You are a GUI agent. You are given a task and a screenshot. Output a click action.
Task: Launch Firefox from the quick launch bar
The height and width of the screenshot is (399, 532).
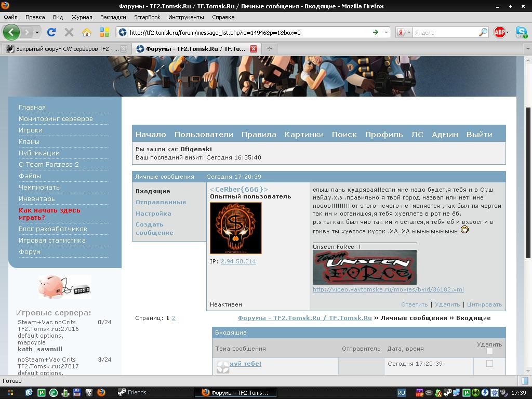pos(101,393)
